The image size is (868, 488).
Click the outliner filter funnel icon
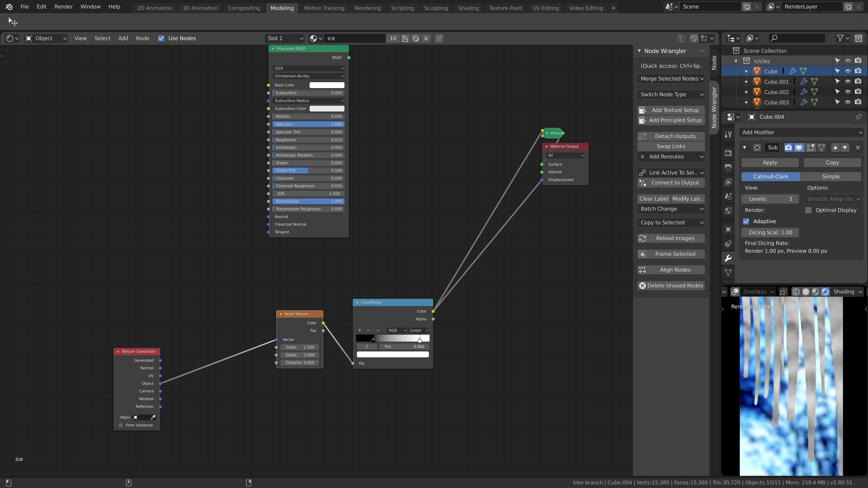[x=840, y=38]
